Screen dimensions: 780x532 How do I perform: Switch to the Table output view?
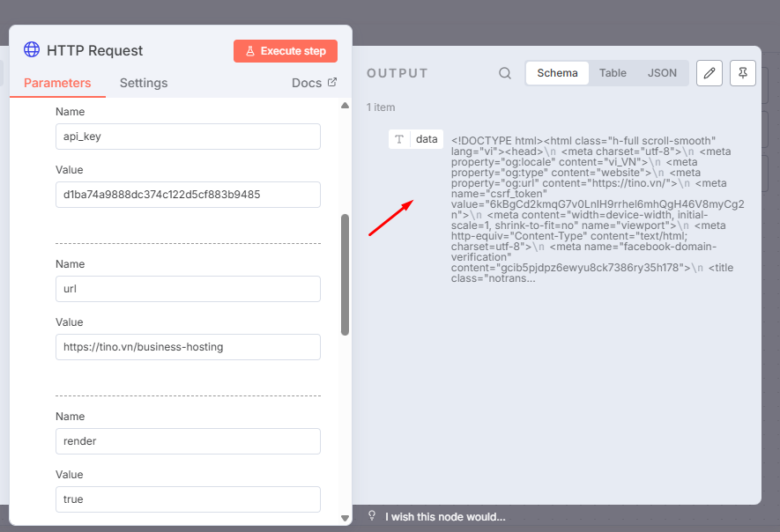click(x=613, y=73)
